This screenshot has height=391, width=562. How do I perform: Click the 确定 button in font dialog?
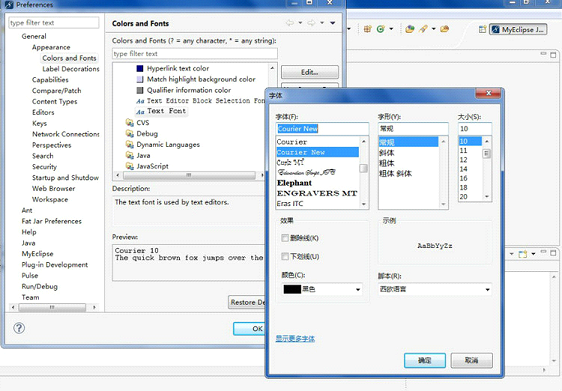coord(425,360)
